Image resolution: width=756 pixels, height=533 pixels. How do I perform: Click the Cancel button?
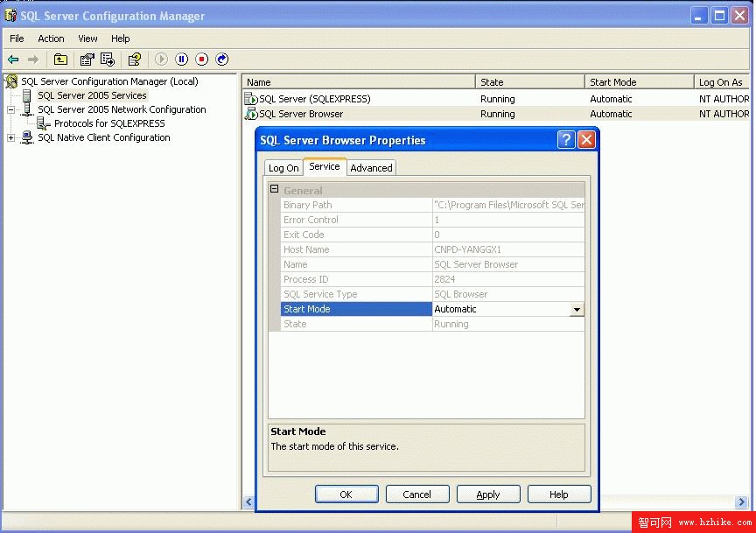click(417, 494)
